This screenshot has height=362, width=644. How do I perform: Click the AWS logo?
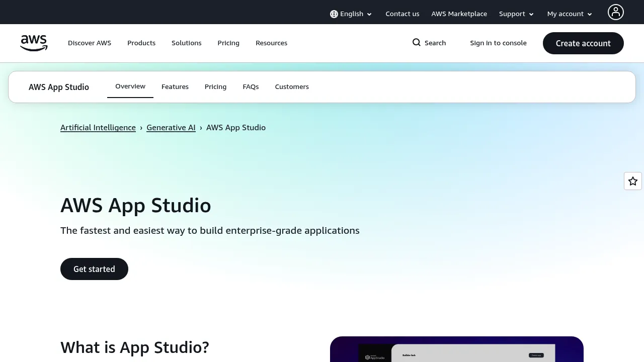(x=34, y=43)
